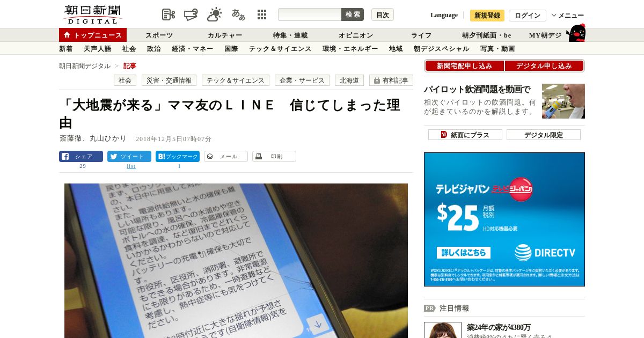Open the weather sun-and-cloud icon
This screenshot has height=338, width=644.
(x=215, y=14)
